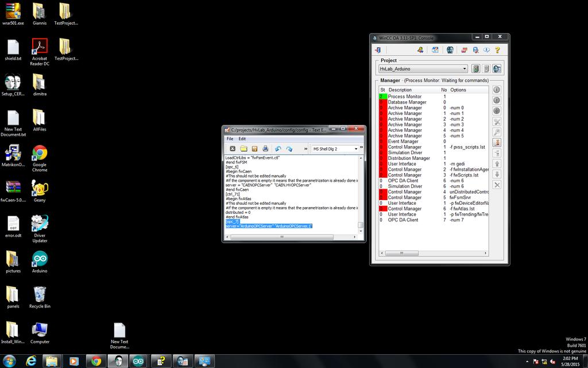
Task: Select the dimitra folder on desktop
Action: (40, 85)
